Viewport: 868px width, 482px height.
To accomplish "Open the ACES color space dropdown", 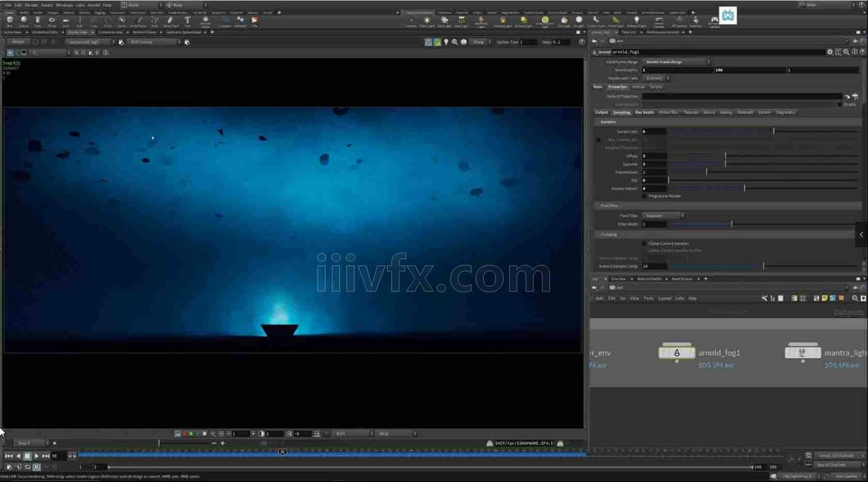I will click(x=354, y=434).
